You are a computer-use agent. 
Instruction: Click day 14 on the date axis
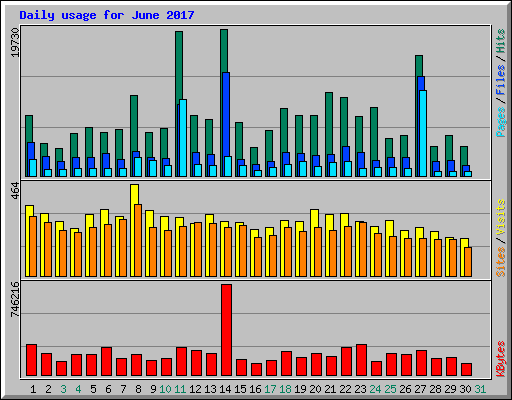pyautogui.click(x=225, y=389)
